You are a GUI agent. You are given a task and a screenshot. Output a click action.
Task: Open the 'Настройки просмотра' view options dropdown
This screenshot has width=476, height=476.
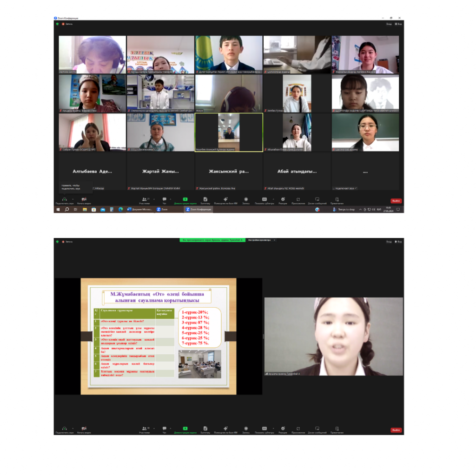click(x=261, y=240)
